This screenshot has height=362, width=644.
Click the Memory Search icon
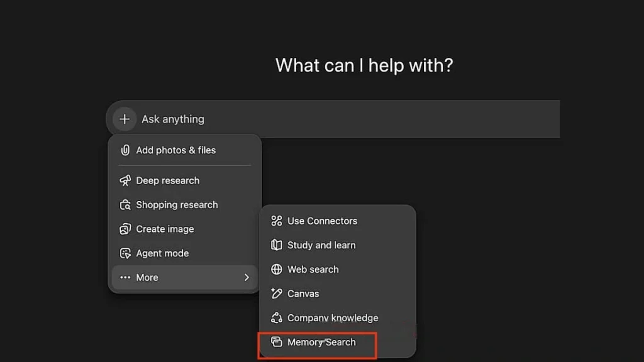coord(276,342)
